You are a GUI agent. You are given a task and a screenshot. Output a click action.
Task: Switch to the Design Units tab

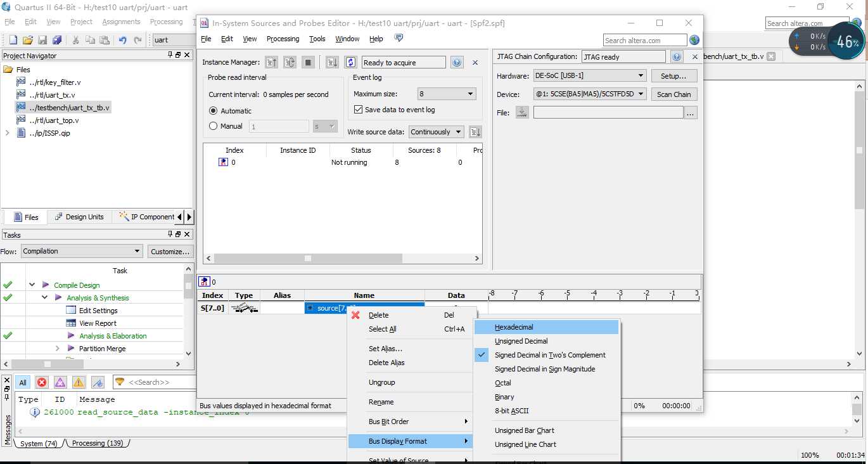80,217
